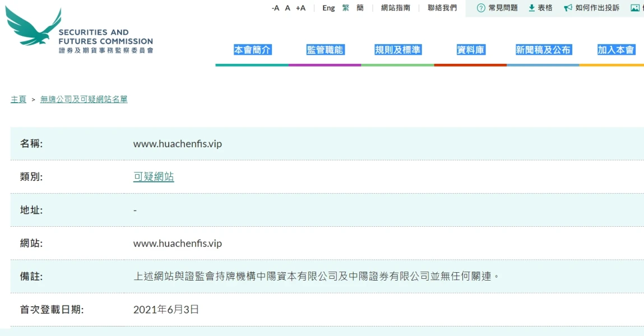The height and width of the screenshot is (336, 644).
Task: Open the 本會簡介 menu
Action: click(252, 50)
